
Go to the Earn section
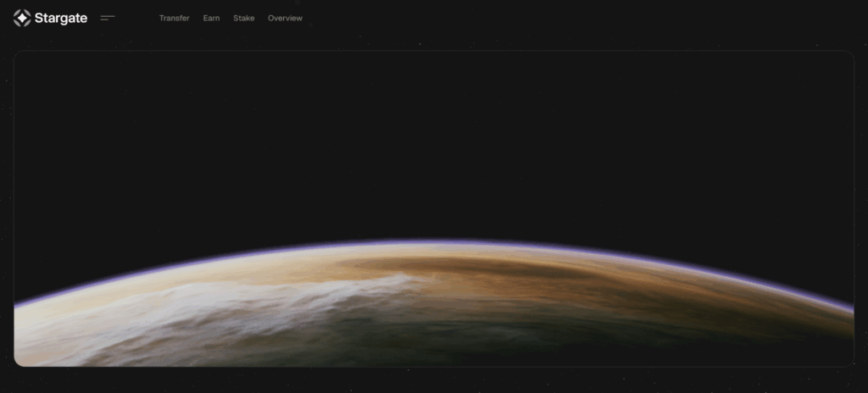211,19
